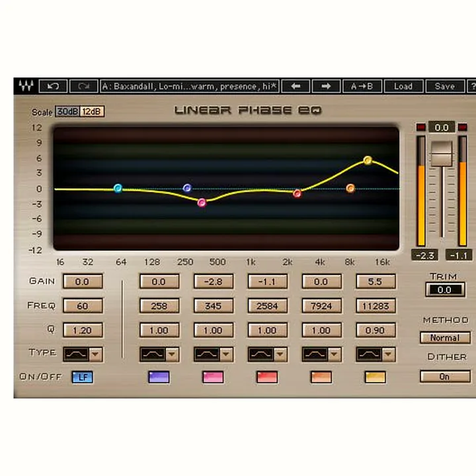Toggle the yellow band on/off button

[376, 377]
